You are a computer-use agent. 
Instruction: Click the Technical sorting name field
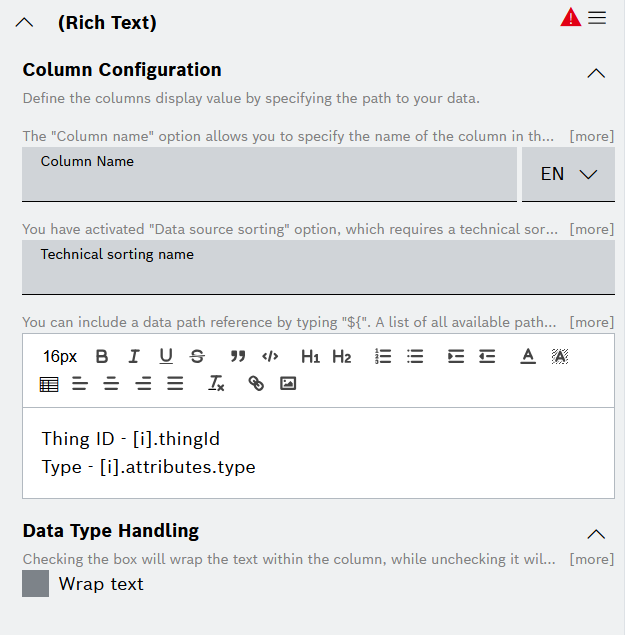point(318,267)
